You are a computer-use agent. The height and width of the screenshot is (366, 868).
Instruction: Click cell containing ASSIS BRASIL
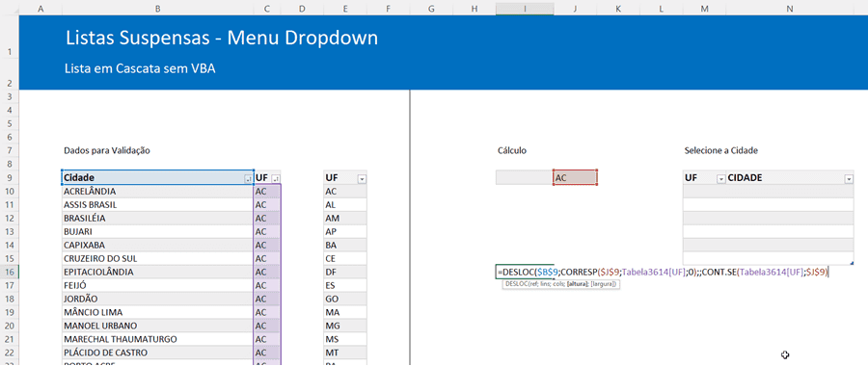point(158,204)
